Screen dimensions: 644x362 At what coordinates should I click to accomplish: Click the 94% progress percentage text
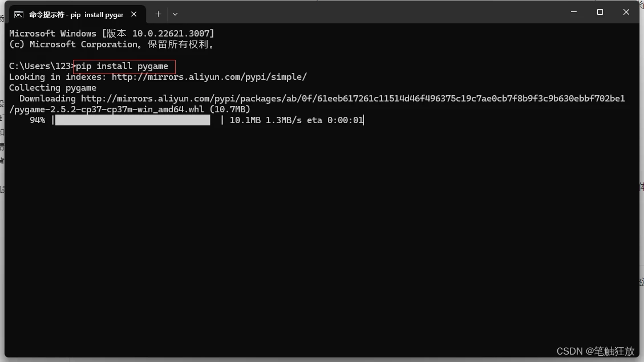coord(38,120)
